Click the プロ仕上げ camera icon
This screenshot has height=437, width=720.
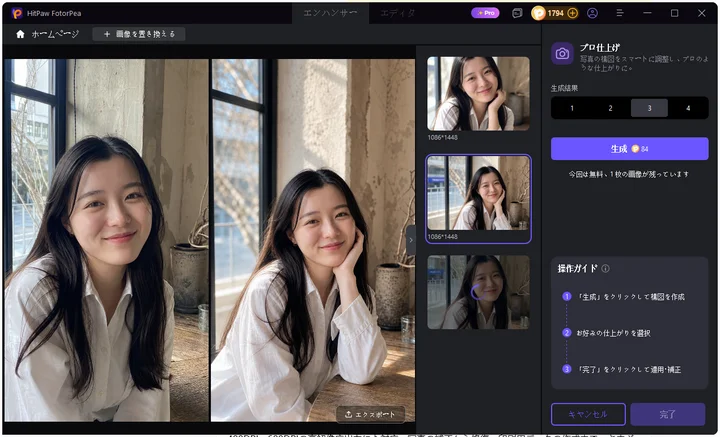[x=562, y=54]
